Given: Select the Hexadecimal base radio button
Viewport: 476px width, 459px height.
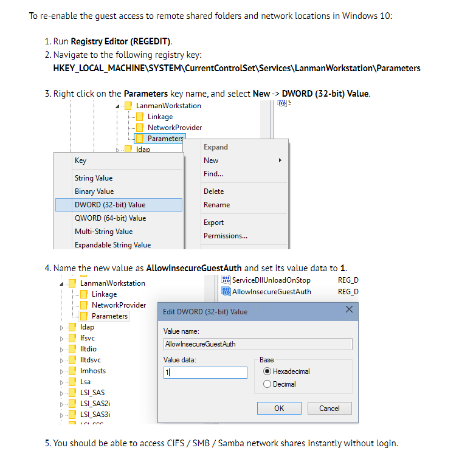Looking at the screenshot, I should coord(267,371).
